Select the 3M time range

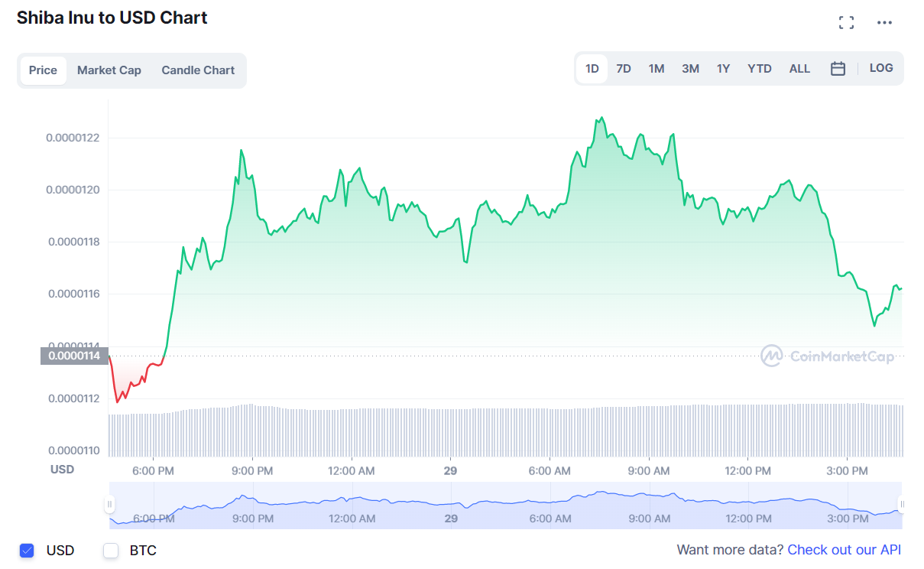click(x=690, y=69)
